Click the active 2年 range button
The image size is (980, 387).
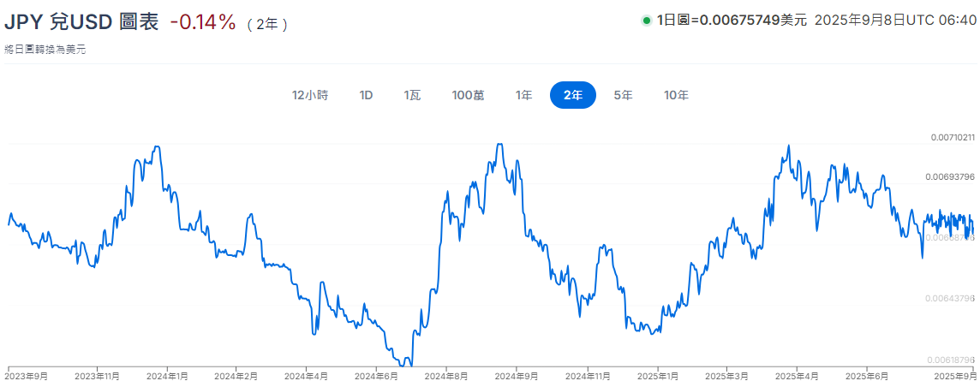(573, 96)
